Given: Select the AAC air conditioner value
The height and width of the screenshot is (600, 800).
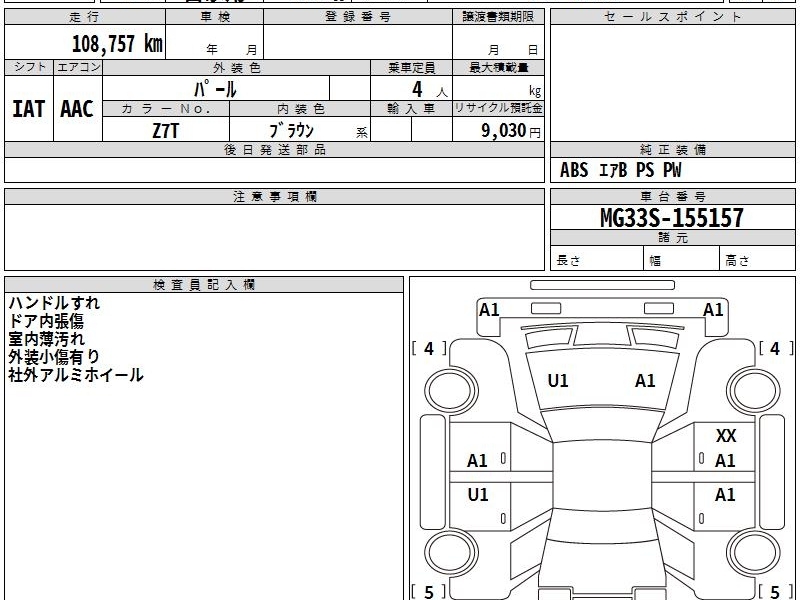Looking at the screenshot, I should 77,109.
